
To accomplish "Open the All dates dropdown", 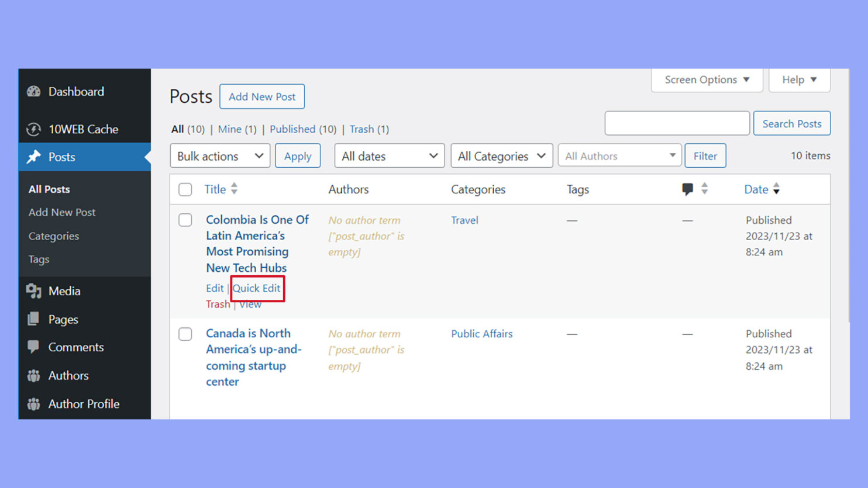I will click(x=388, y=155).
